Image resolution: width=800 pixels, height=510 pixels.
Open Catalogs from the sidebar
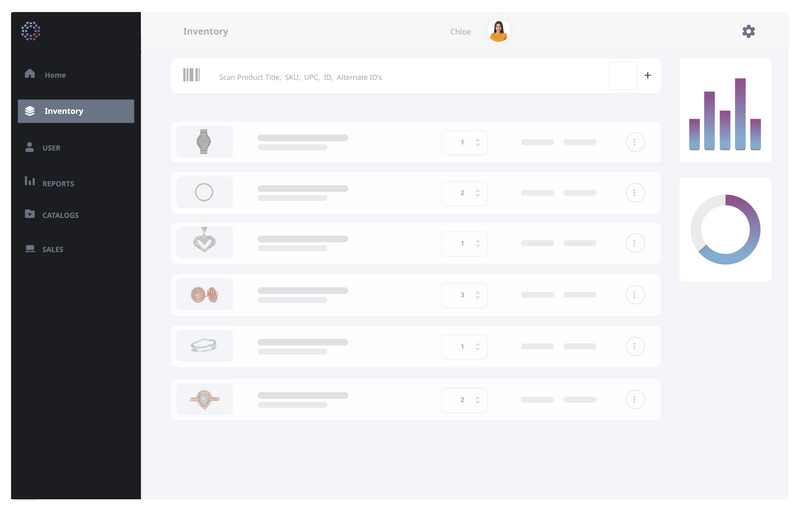pyautogui.click(x=59, y=215)
